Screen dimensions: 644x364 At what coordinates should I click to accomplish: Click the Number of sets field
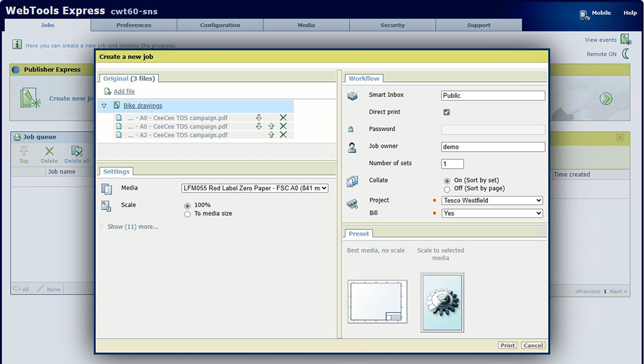[x=452, y=164]
